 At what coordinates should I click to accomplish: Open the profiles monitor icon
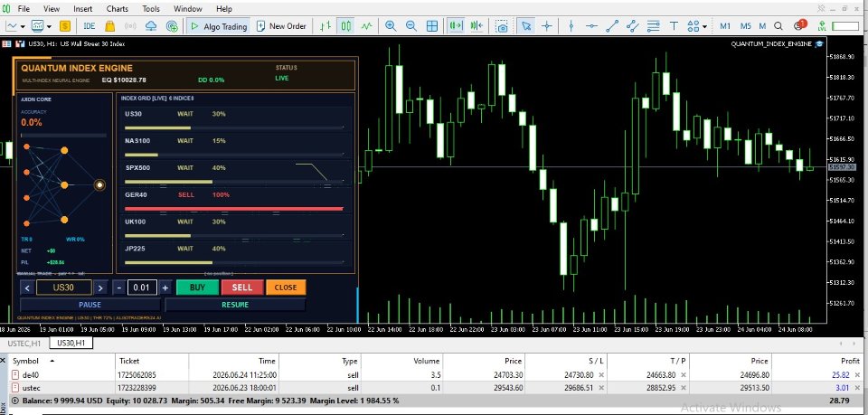38,25
